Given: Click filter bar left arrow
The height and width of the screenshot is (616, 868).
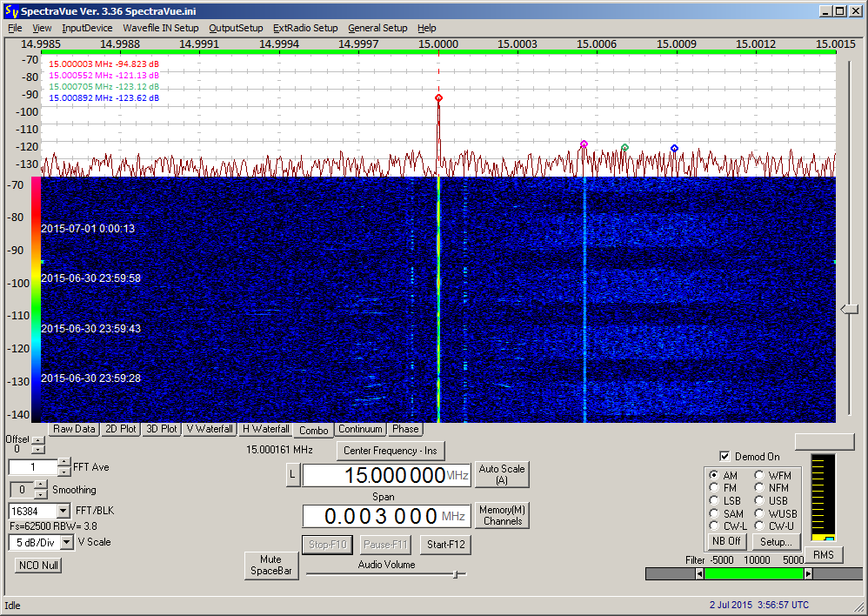Looking at the screenshot, I should click(x=700, y=574).
